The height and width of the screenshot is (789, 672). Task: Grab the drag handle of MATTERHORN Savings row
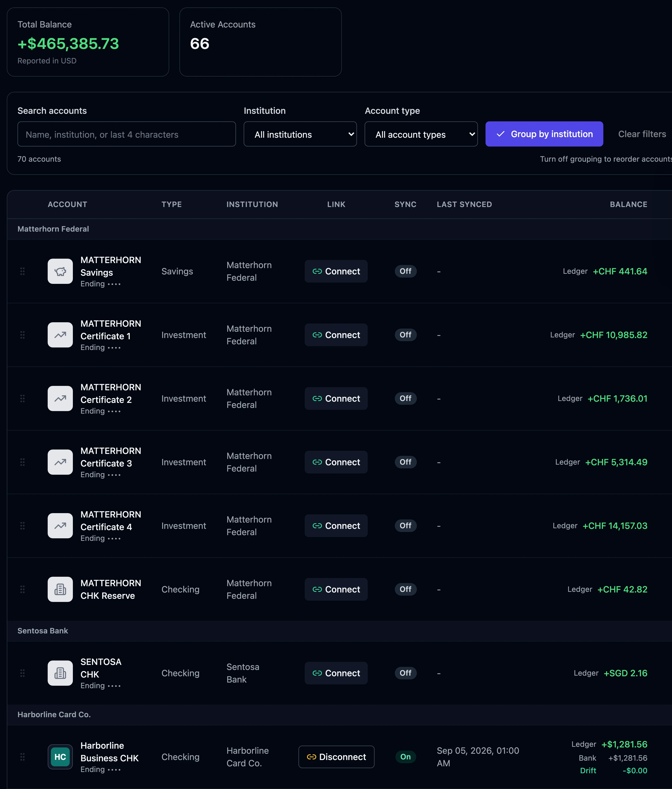pyautogui.click(x=22, y=271)
